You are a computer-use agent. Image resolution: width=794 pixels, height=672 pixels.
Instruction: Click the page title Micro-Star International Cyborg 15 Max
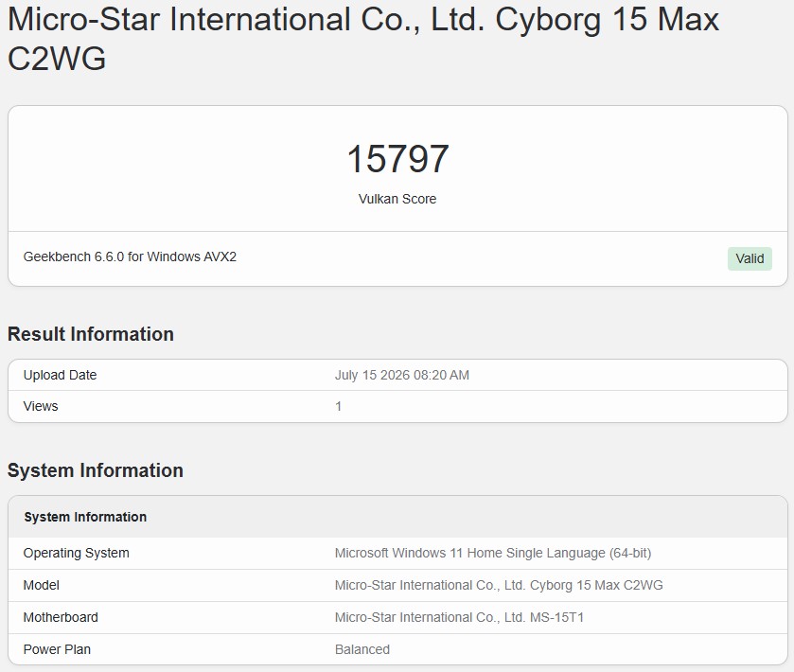363,39
